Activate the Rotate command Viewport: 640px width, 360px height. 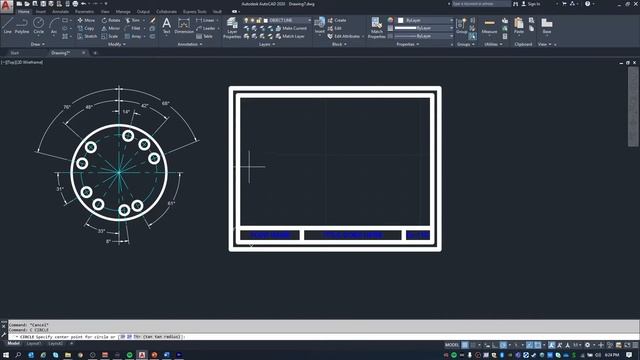coord(111,20)
